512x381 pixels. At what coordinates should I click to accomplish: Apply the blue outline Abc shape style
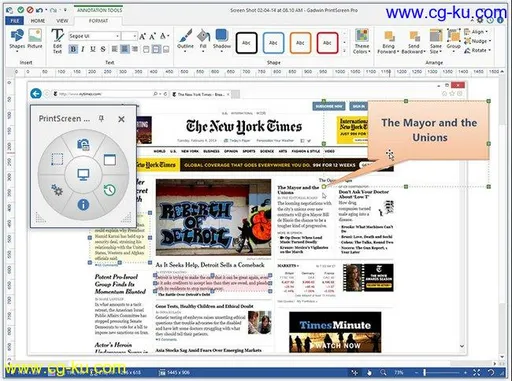coord(273,43)
